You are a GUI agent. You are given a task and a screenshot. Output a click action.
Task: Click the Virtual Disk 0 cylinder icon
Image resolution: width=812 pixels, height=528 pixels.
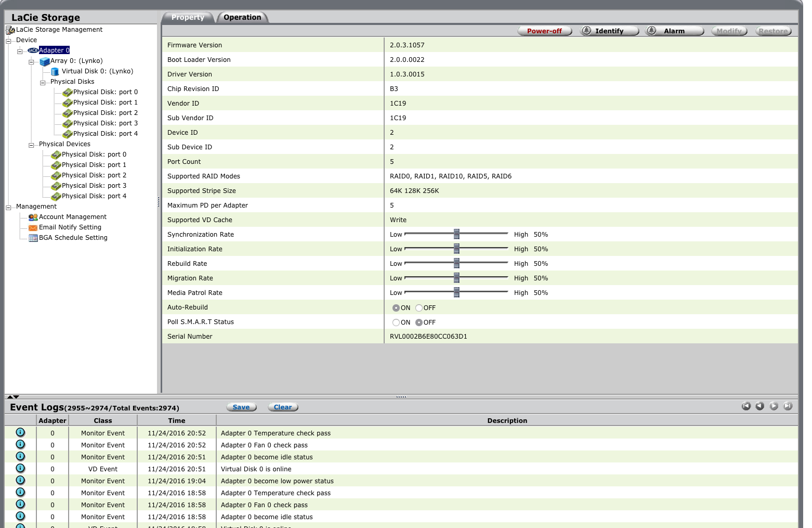pos(55,72)
